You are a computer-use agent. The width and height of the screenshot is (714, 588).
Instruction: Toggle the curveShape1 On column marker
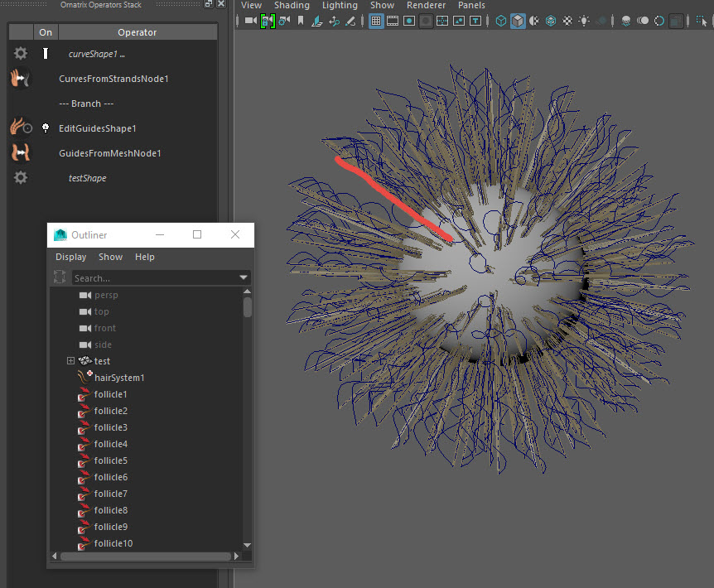[x=46, y=54]
